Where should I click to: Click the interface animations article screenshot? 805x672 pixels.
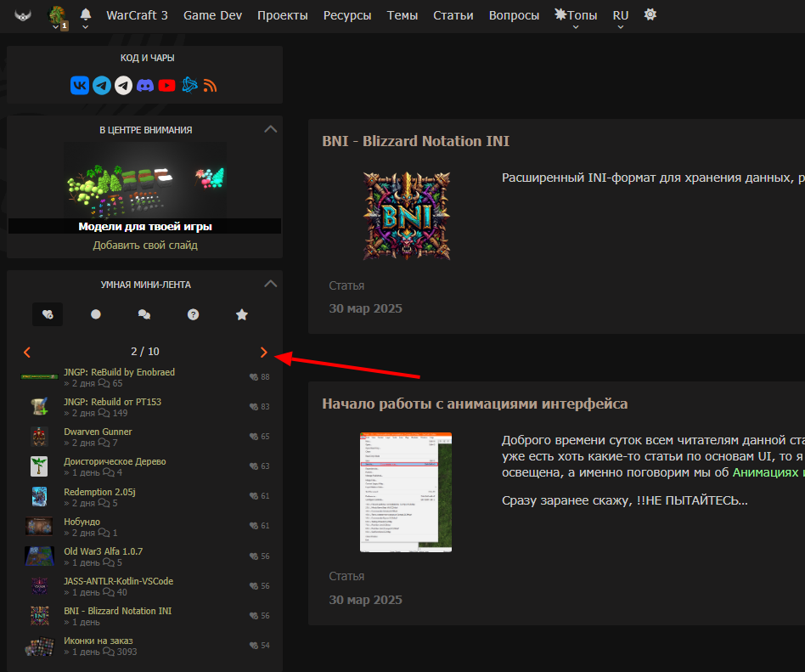(406, 492)
